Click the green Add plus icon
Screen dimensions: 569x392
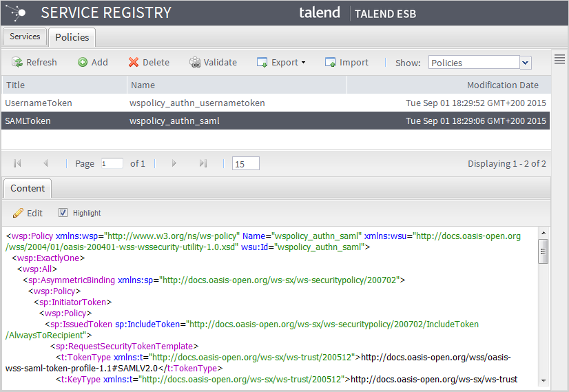click(83, 63)
